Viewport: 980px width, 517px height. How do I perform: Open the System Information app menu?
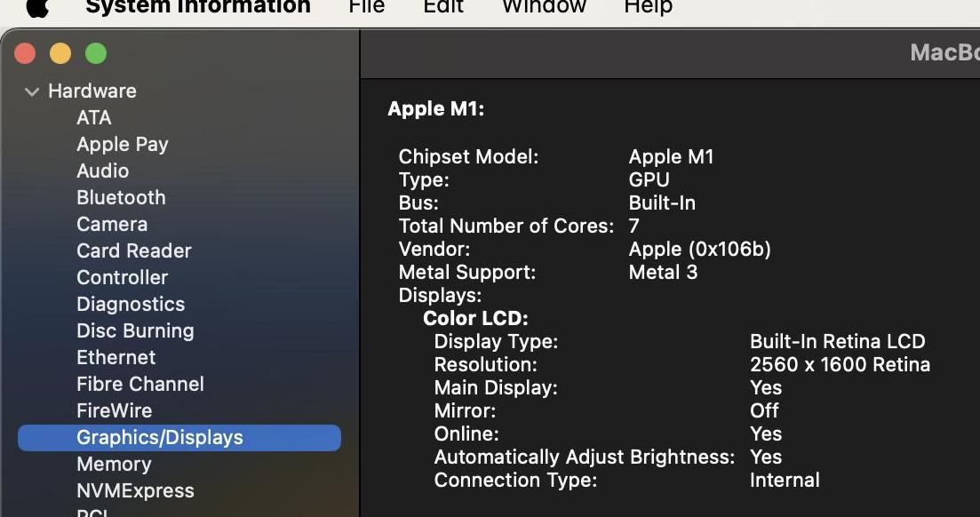click(198, 7)
